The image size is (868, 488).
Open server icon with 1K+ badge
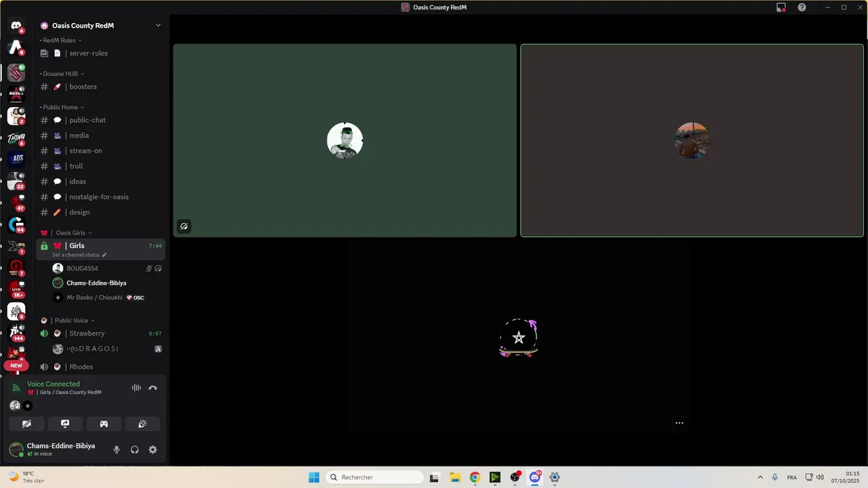click(x=16, y=289)
